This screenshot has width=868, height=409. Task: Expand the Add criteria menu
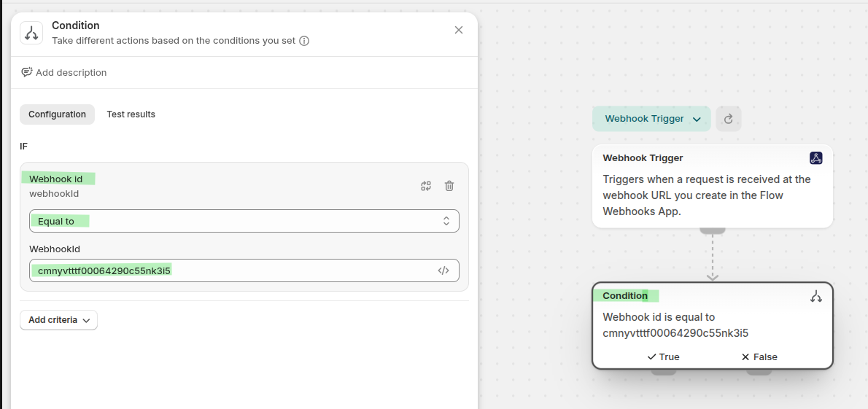[x=58, y=320]
